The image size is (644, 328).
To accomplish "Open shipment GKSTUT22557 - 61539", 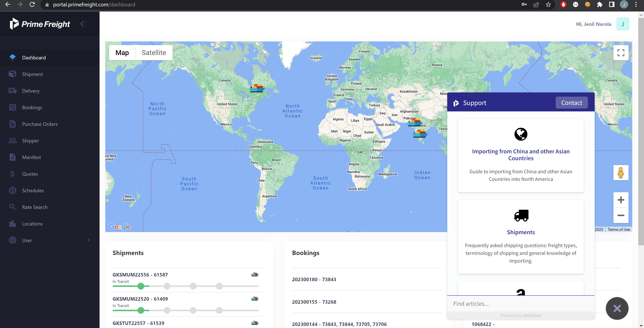I will [138, 323].
